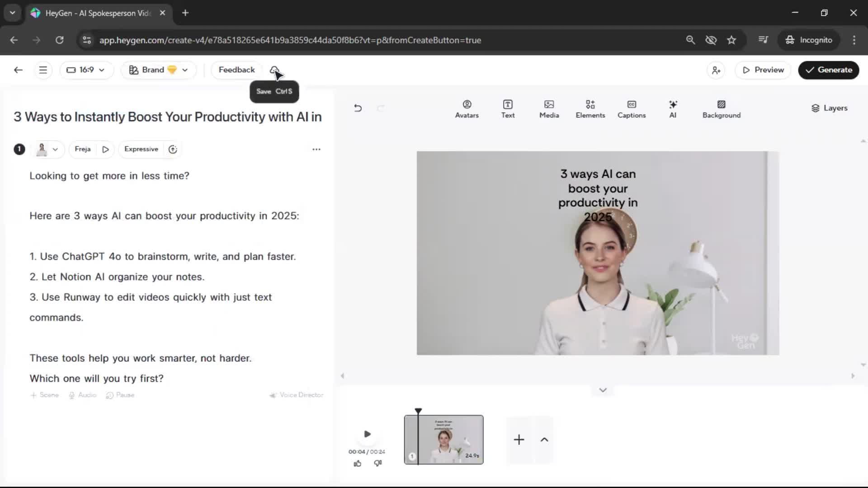Toggle the Layers panel

tap(829, 108)
